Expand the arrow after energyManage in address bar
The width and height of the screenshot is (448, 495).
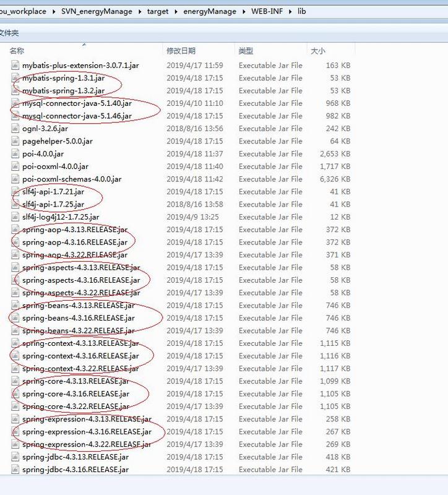point(244,12)
